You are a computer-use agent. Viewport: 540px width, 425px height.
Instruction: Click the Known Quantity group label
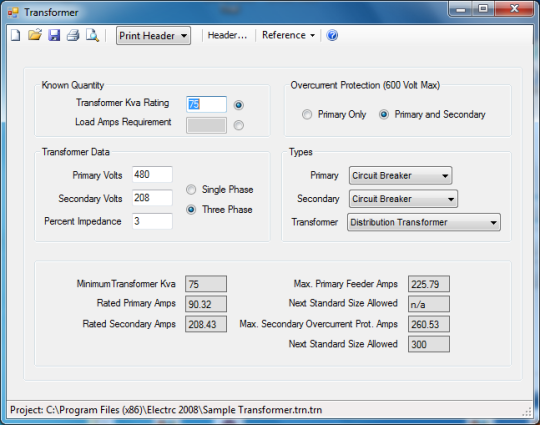click(73, 85)
